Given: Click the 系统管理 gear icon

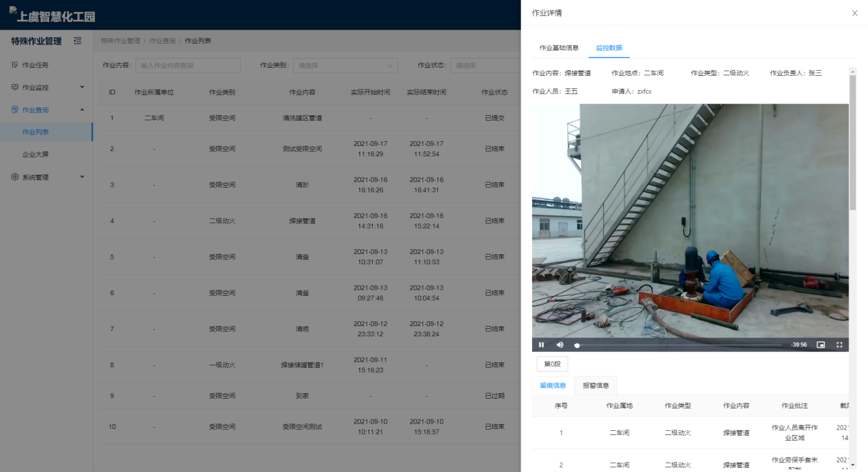Looking at the screenshot, I should click(15, 177).
